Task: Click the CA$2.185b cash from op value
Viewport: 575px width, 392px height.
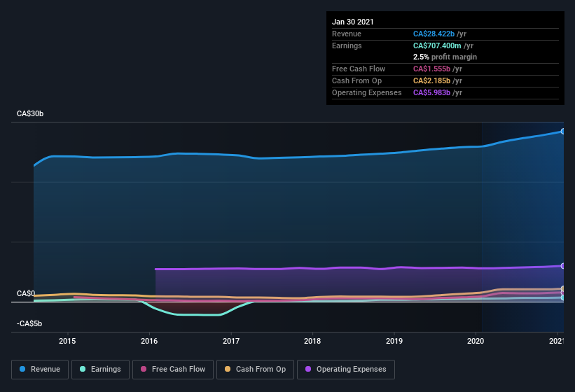Action: (431, 80)
